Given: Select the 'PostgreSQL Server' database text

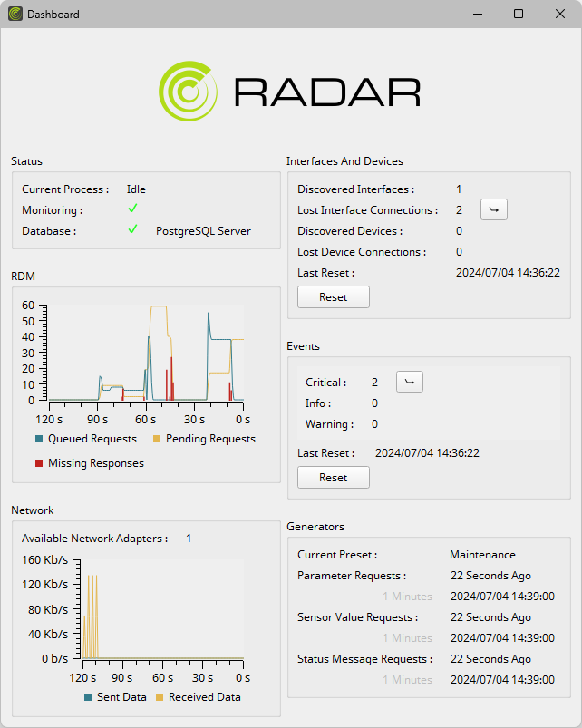Looking at the screenshot, I should point(203,231).
